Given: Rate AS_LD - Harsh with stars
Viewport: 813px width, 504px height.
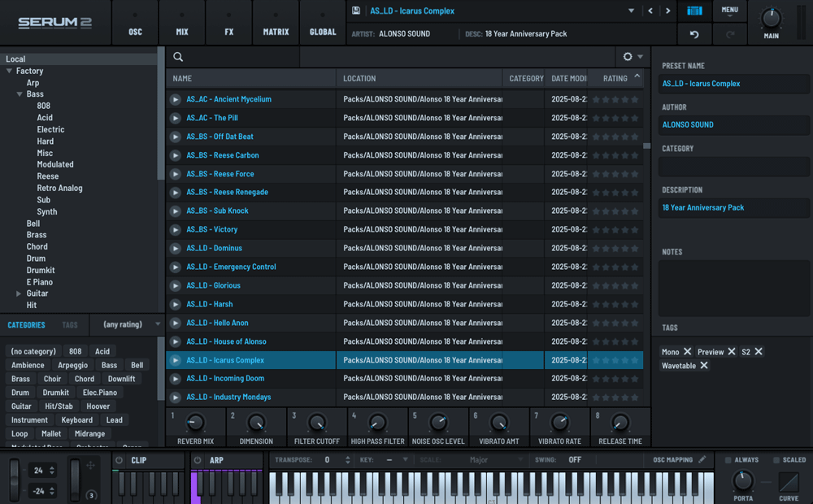Looking at the screenshot, I should [x=615, y=304].
